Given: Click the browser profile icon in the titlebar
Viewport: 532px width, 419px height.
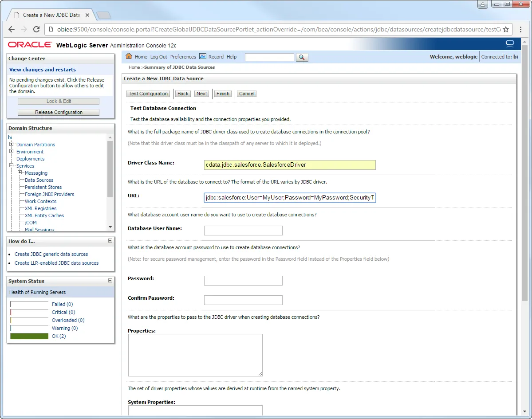Looking at the screenshot, I should [483, 4].
